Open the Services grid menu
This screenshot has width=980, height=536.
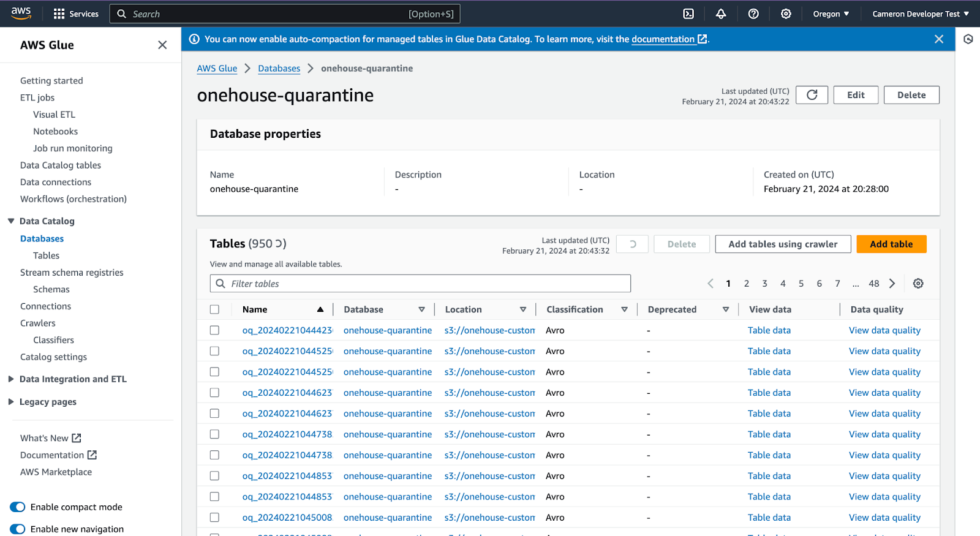[x=76, y=13]
